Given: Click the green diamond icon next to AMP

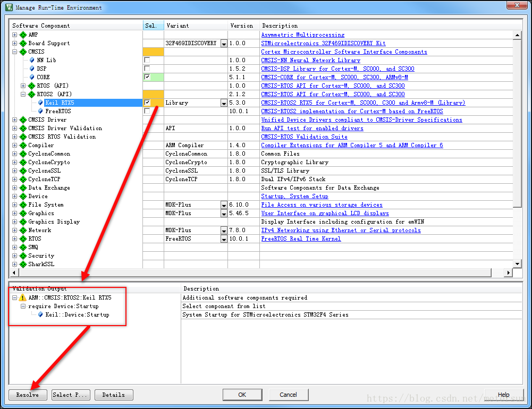Looking at the screenshot, I should click(23, 35).
